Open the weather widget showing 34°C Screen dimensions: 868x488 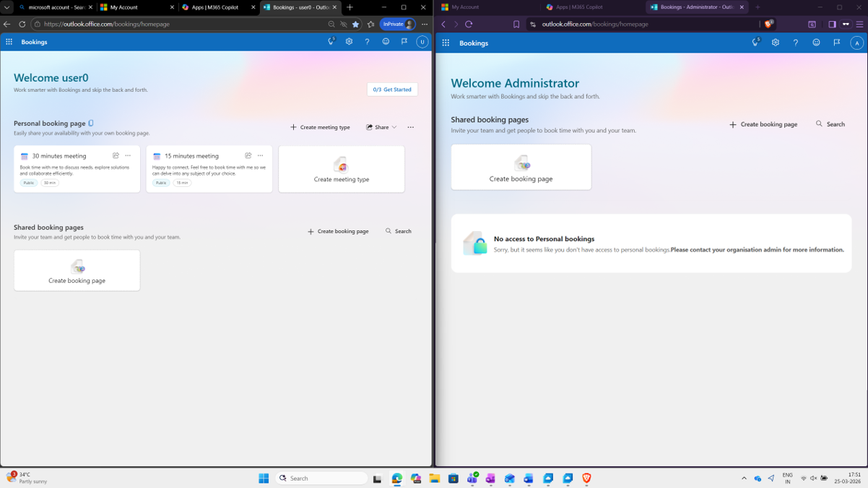point(27,478)
